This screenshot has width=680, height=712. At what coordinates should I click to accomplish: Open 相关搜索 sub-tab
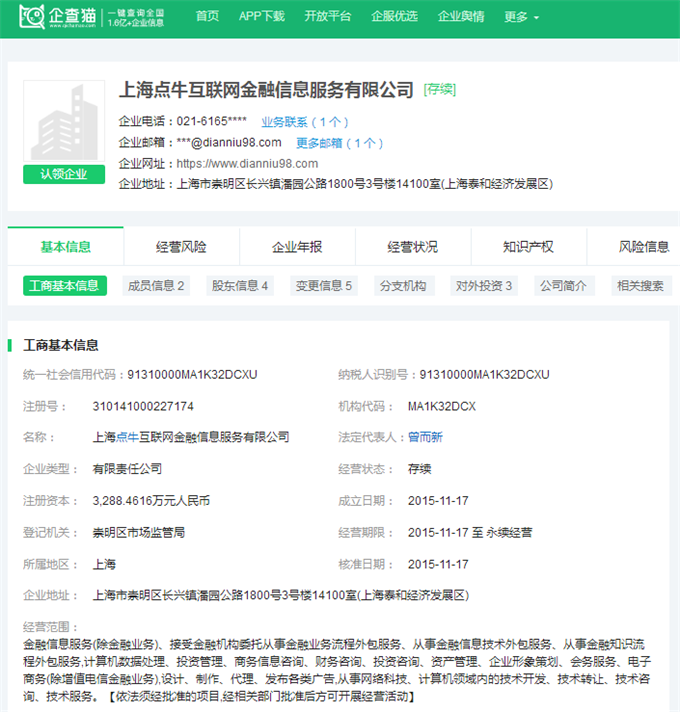click(640, 286)
